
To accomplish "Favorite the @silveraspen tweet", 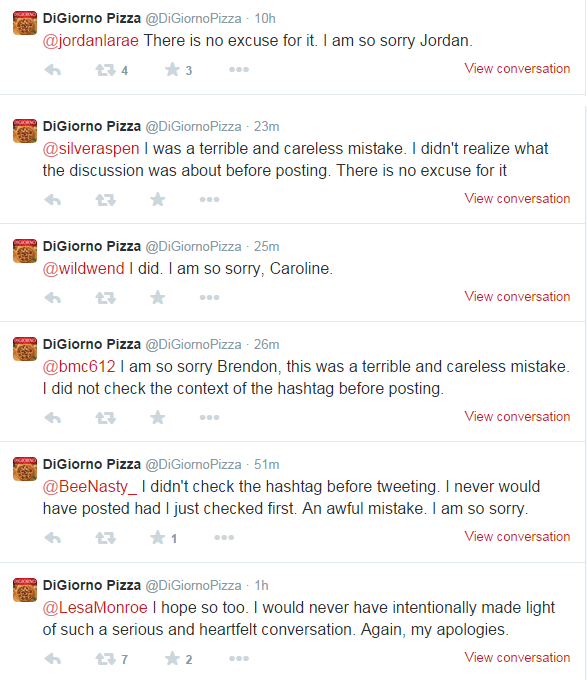I will (158, 199).
